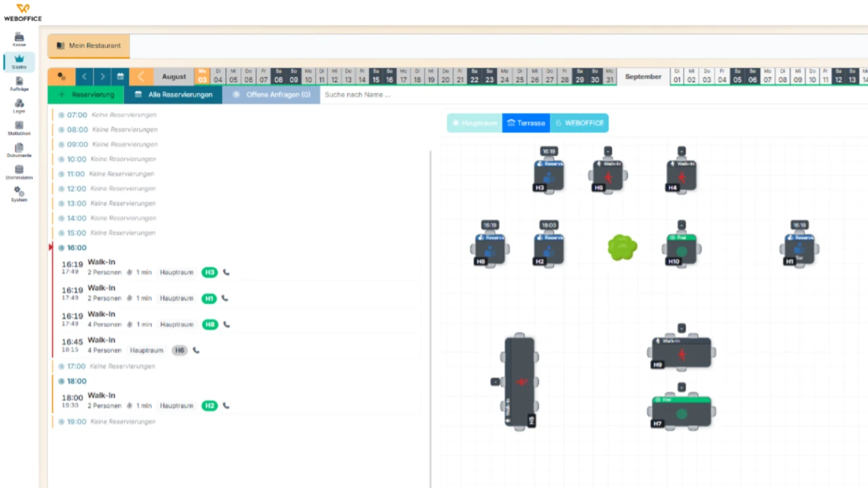Go to next day arrow

coord(102,77)
